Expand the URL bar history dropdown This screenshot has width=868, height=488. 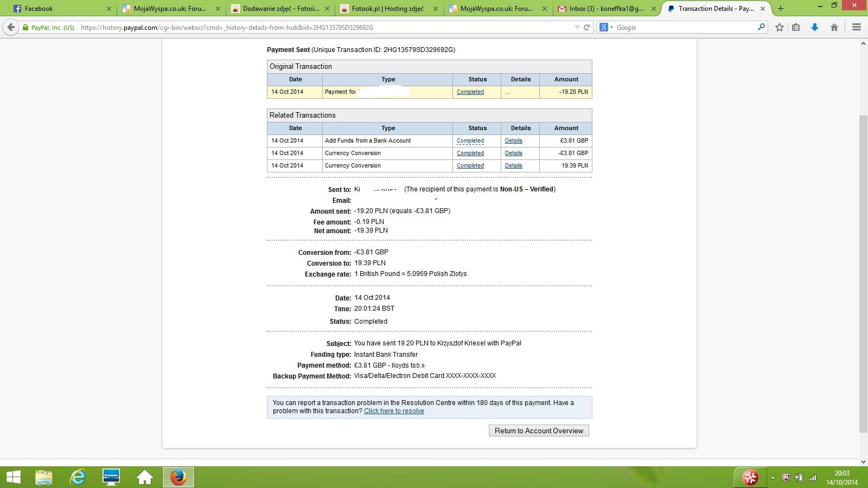pos(577,27)
